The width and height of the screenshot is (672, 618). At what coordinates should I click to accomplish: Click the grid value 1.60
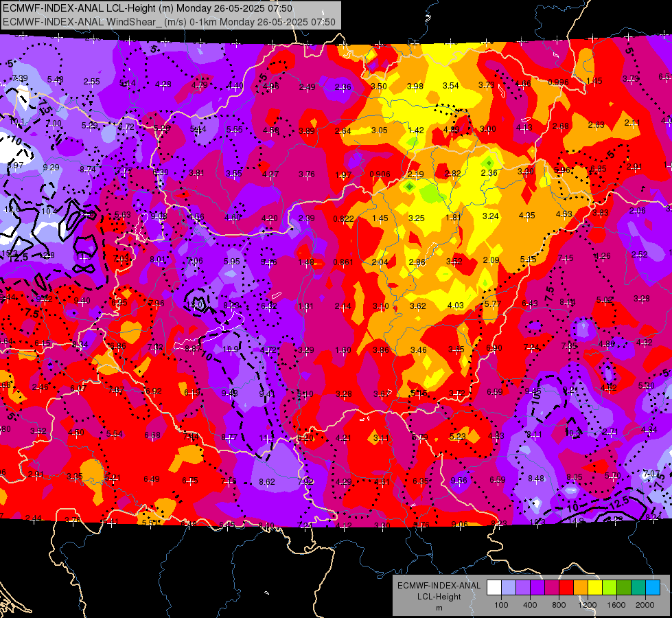343,350
